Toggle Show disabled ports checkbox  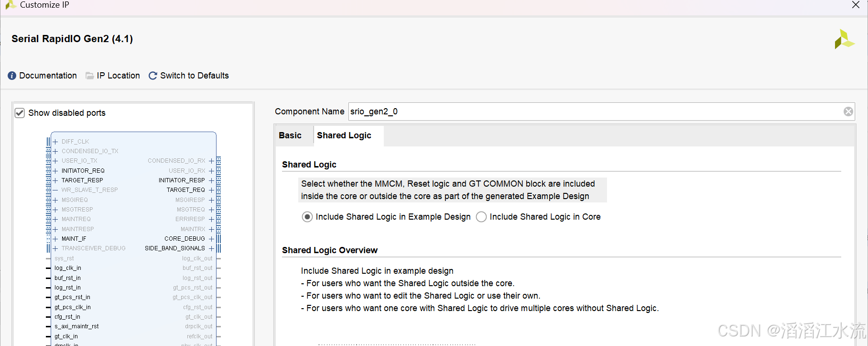click(x=20, y=113)
